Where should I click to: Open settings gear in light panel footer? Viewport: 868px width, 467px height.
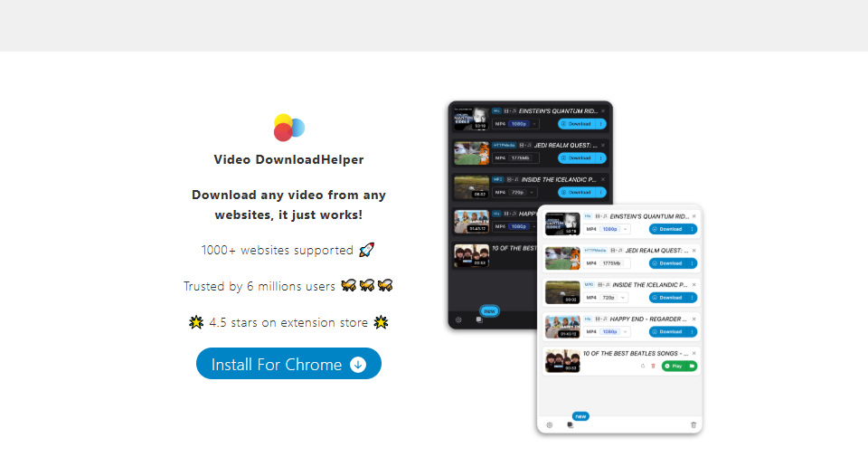(549, 424)
